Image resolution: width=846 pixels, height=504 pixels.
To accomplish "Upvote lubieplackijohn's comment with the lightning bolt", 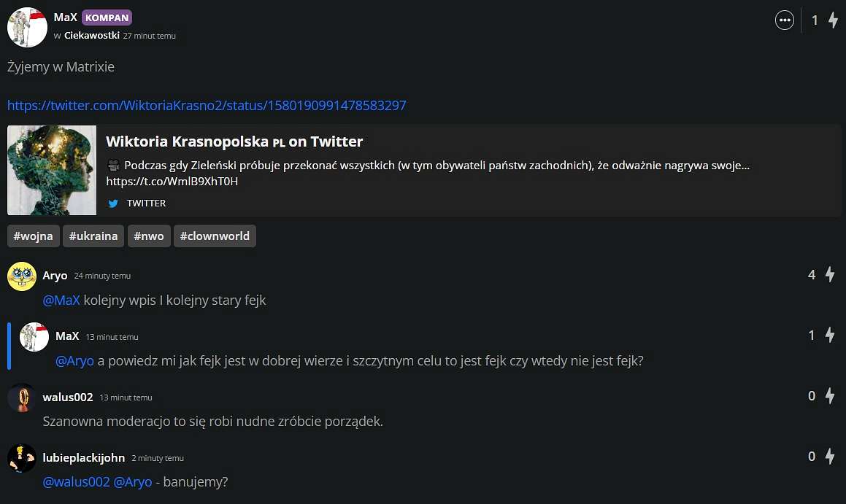I will point(830,456).
